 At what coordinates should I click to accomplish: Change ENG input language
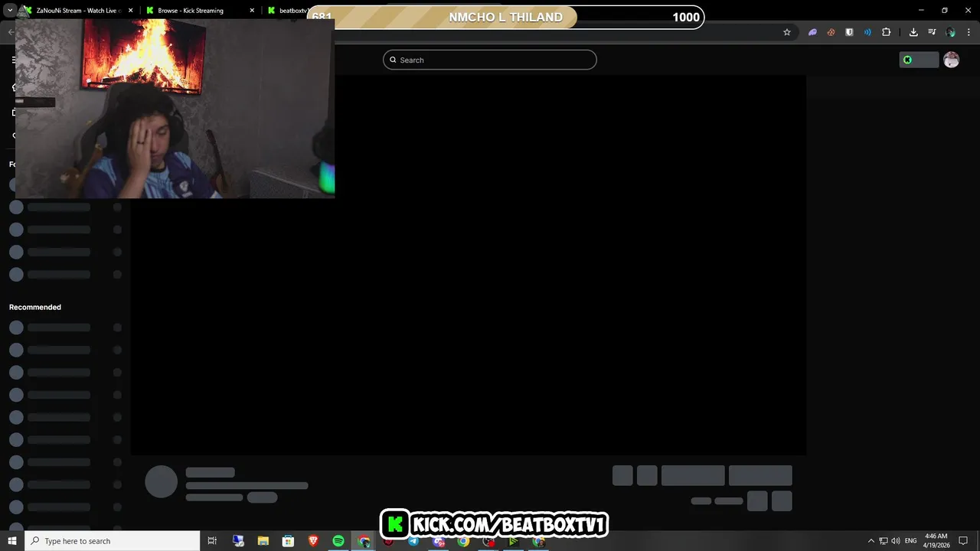click(910, 541)
